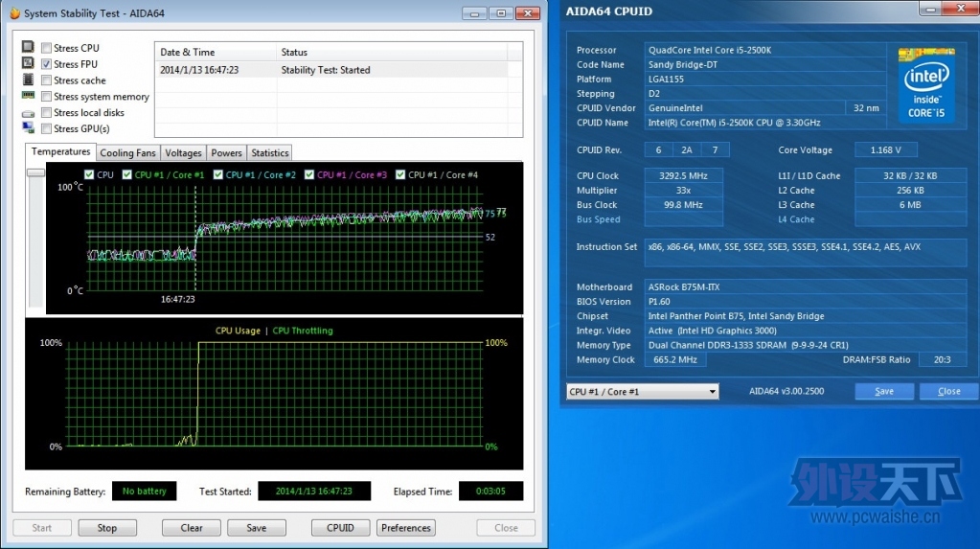Toggle CPU #1 / Core #4 graph checkbox
Image resolution: width=980 pixels, height=549 pixels.
[400, 175]
